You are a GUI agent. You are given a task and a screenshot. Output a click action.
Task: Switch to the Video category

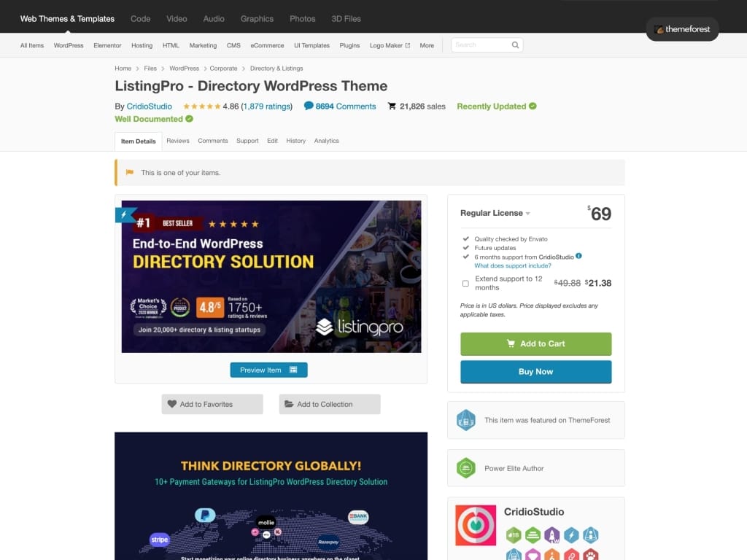point(177,19)
